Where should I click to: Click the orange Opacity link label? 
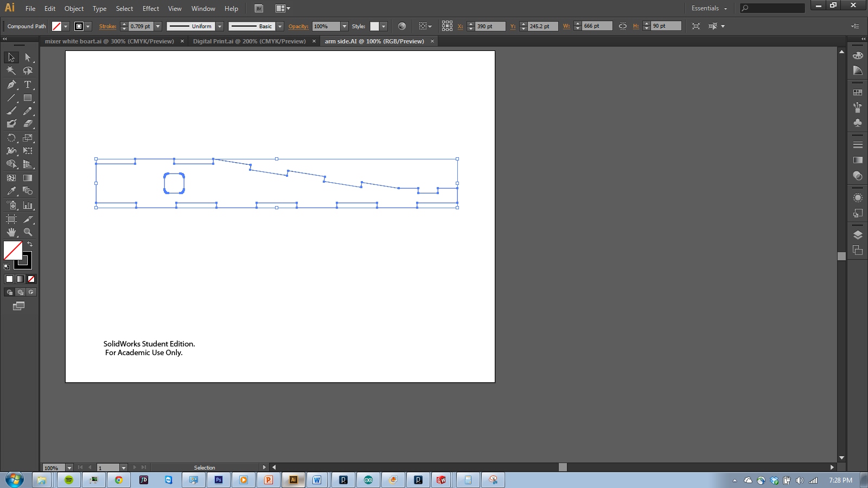tap(298, 26)
